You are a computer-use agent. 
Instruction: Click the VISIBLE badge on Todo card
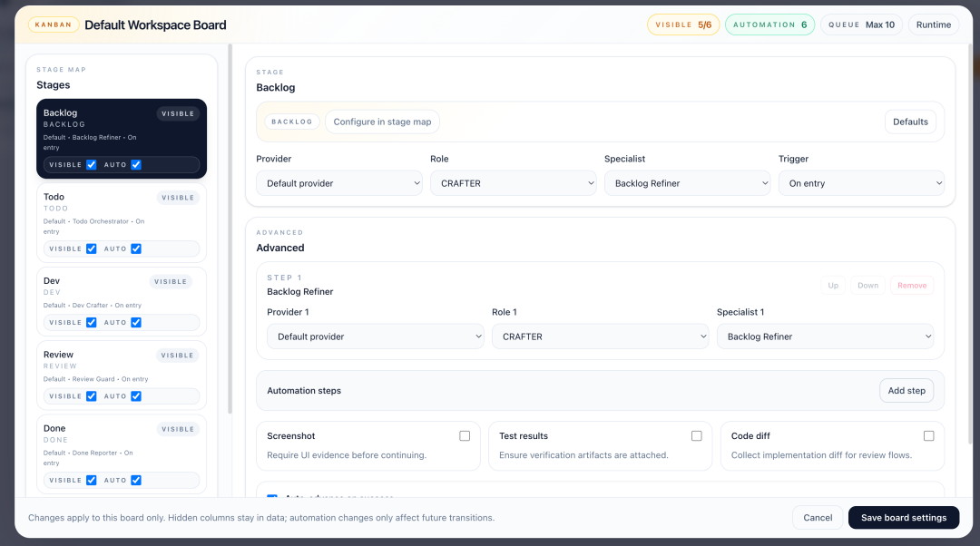point(178,198)
